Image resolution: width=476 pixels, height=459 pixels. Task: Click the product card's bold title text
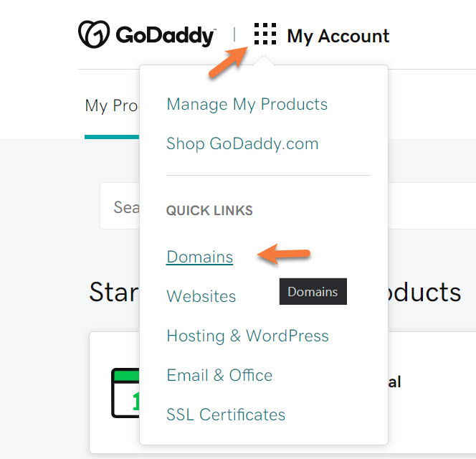click(x=394, y=382)
